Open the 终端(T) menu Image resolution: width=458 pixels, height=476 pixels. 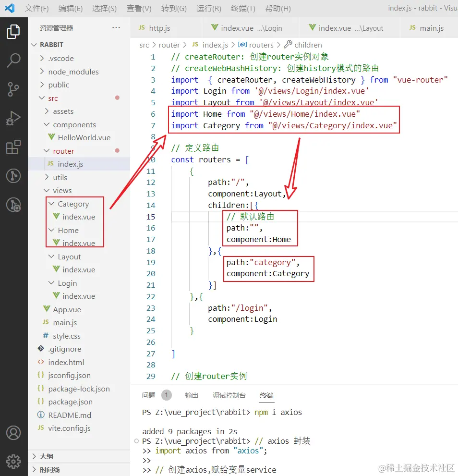243,9
